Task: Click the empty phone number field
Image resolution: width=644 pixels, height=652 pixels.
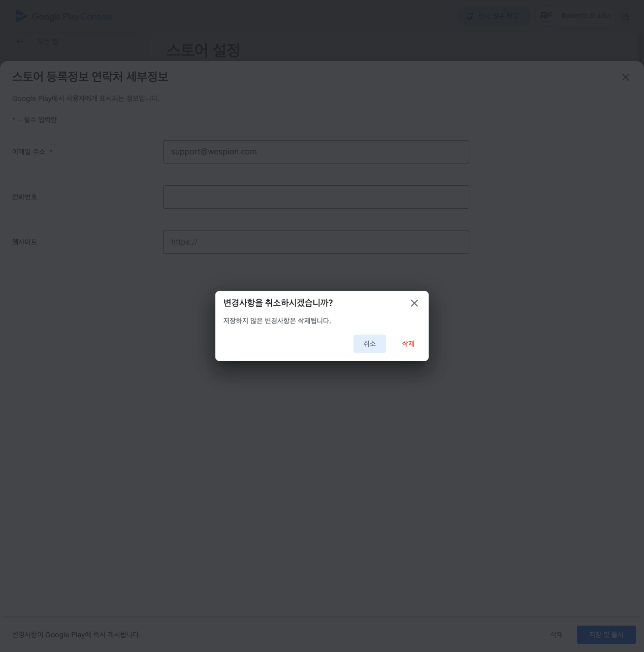Action: [x=315, y=197]
